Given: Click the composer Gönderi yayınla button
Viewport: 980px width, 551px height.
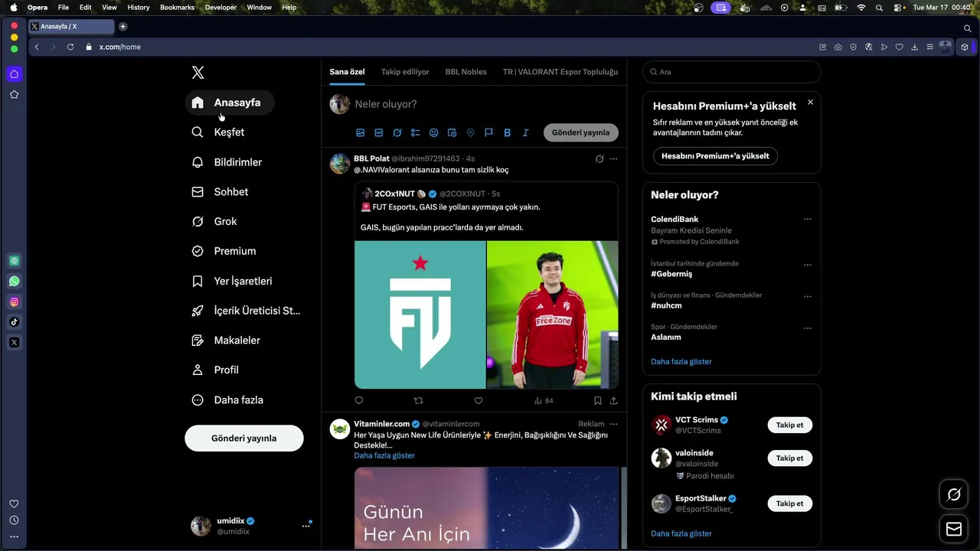Looking at the screenshot, I should (581, 132).
